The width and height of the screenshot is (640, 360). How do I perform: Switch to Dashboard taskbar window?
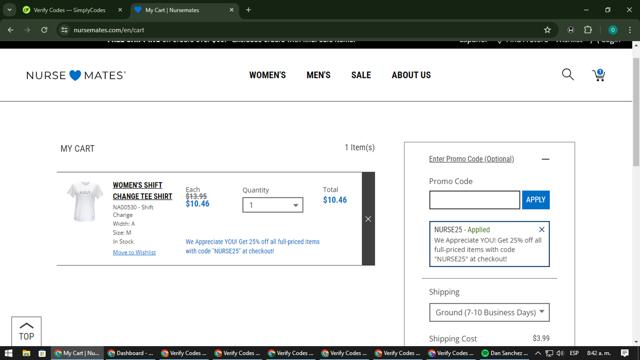[x=131, y=353]
